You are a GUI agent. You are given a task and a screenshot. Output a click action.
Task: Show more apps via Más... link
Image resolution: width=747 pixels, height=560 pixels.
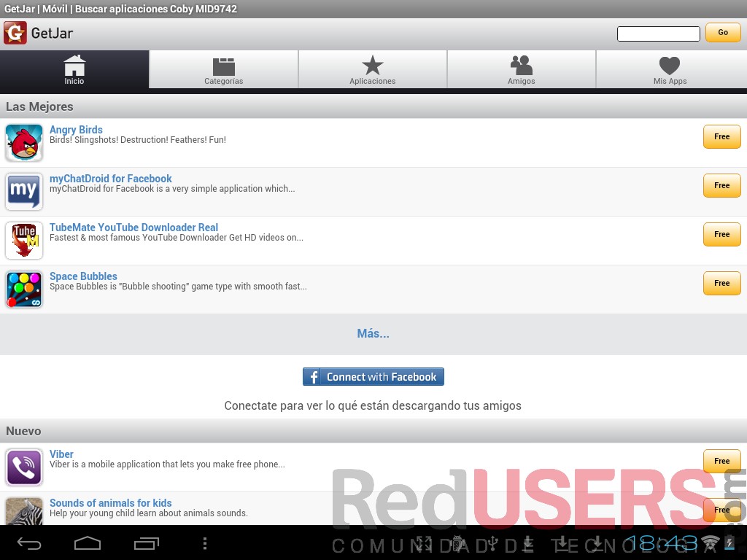[x=373, y=333]
